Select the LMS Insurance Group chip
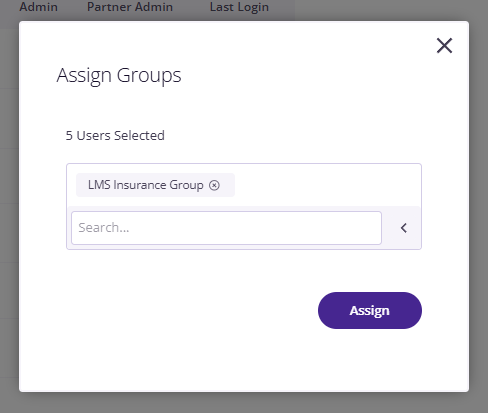This screenshot has width=488, height=413. pos(155,185)
